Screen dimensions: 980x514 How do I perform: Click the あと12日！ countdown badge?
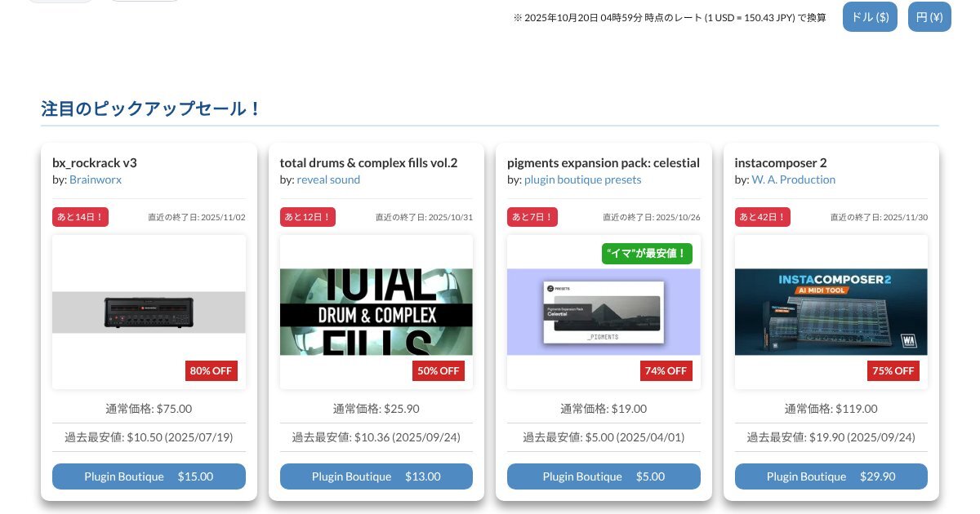coord(308,217)
